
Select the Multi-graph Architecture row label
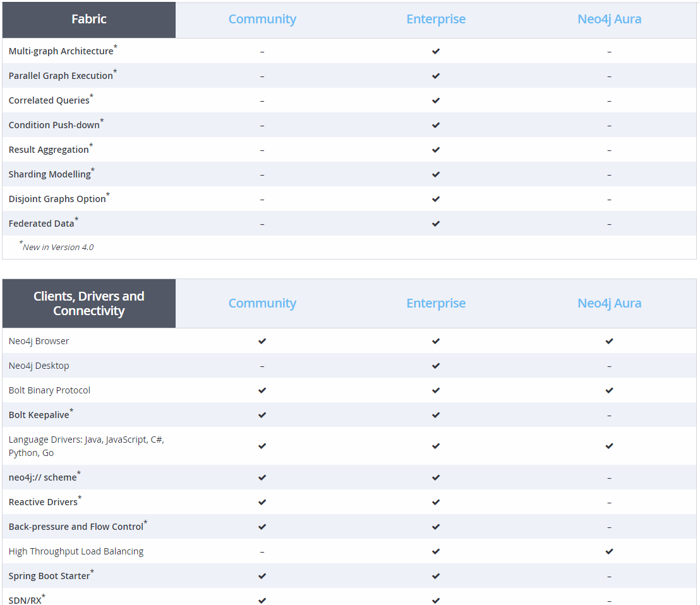pos(63,51)
